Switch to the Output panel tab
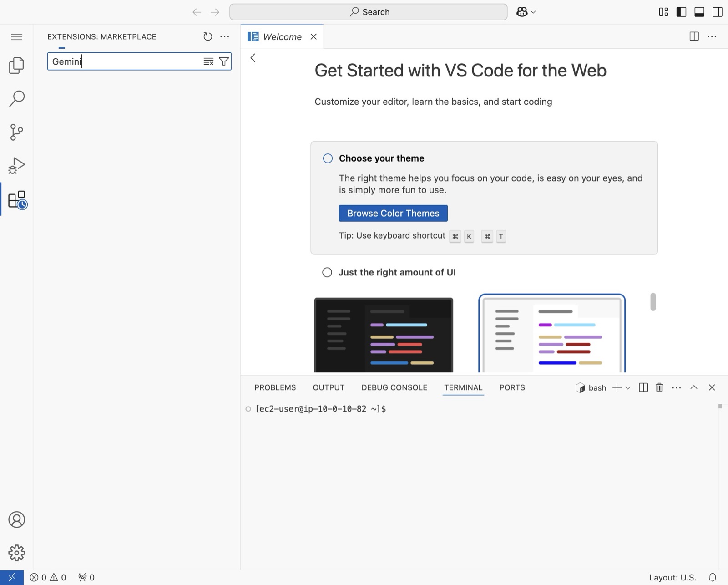This screenshot has width=728, height=585. (x=329, y=387)
